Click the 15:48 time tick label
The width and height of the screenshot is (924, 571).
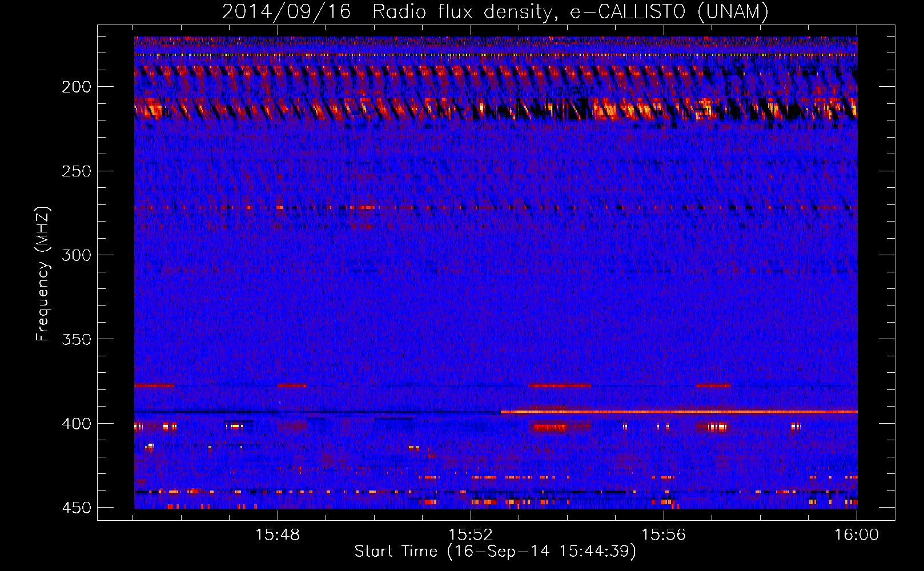[x=278, y=535]
